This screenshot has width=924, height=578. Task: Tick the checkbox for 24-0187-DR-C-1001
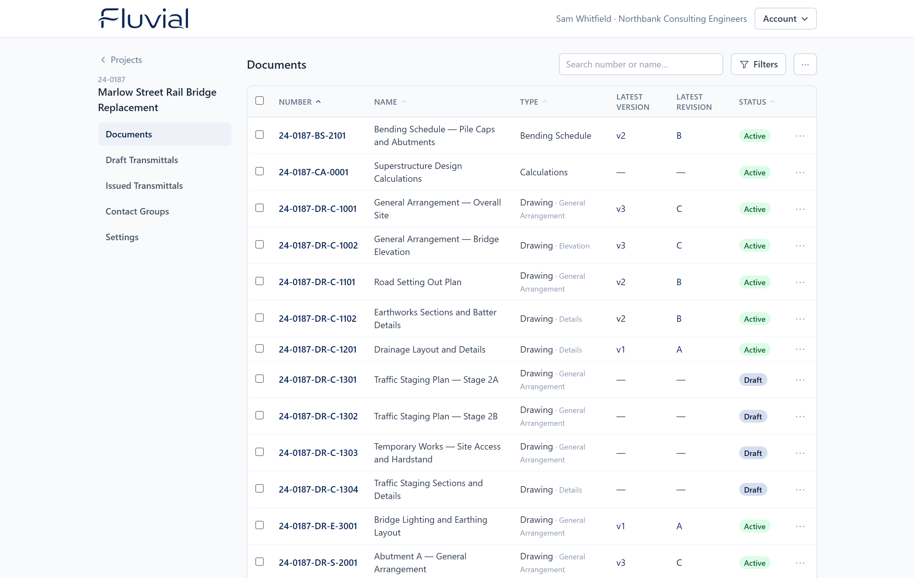pos(260,208)
